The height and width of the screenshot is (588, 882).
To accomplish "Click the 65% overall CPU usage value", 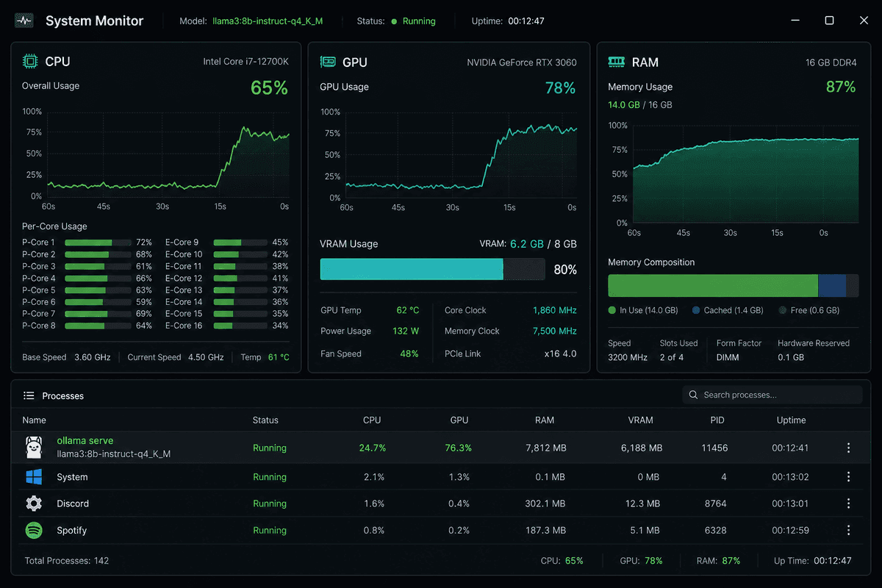I will click(269, 88).
